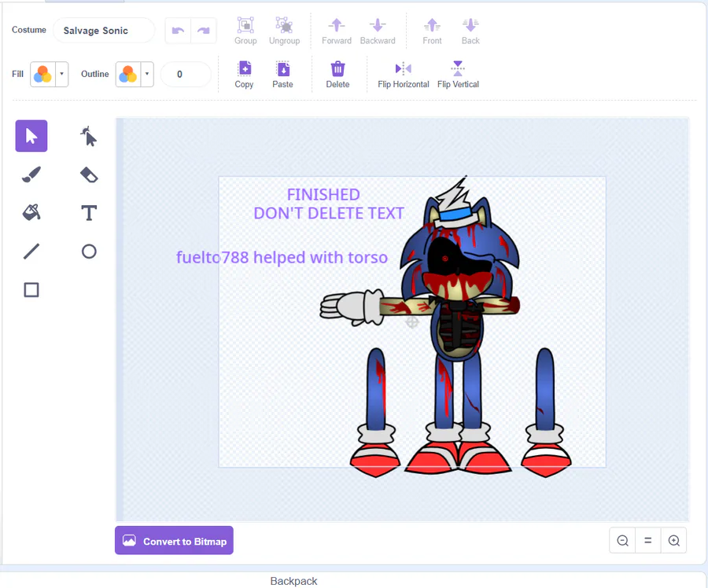Flip the selection horizontally
This screenshot has height=588, width=708.
pos(404,75)
